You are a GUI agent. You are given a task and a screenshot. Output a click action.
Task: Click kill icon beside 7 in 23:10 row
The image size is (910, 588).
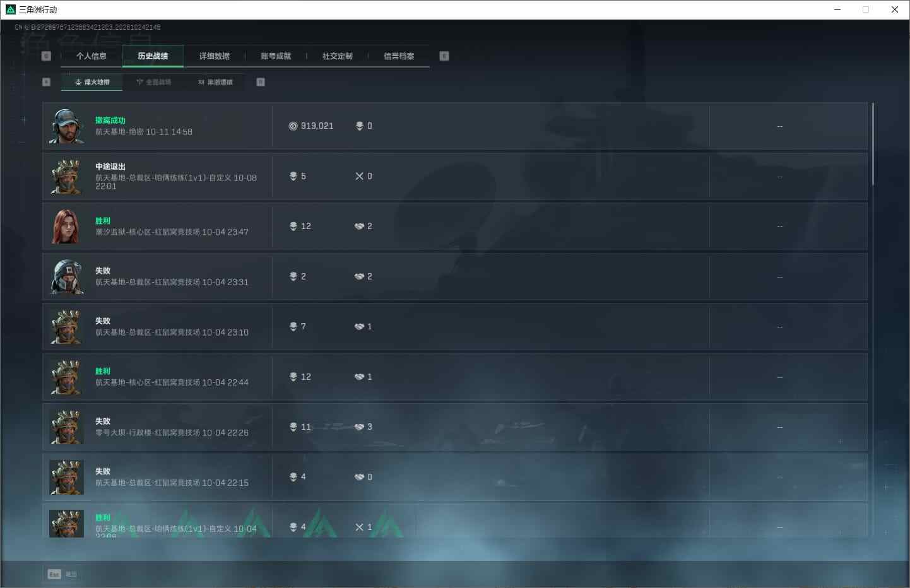[x=293, y=326]
